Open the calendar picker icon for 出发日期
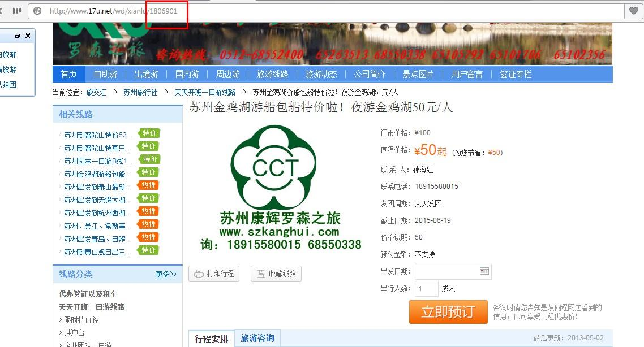644x347 pixels. [484, 271]
